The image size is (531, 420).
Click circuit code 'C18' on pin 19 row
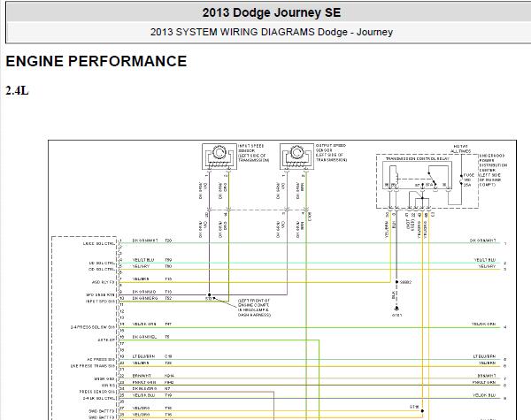click(x=168, y=356)
